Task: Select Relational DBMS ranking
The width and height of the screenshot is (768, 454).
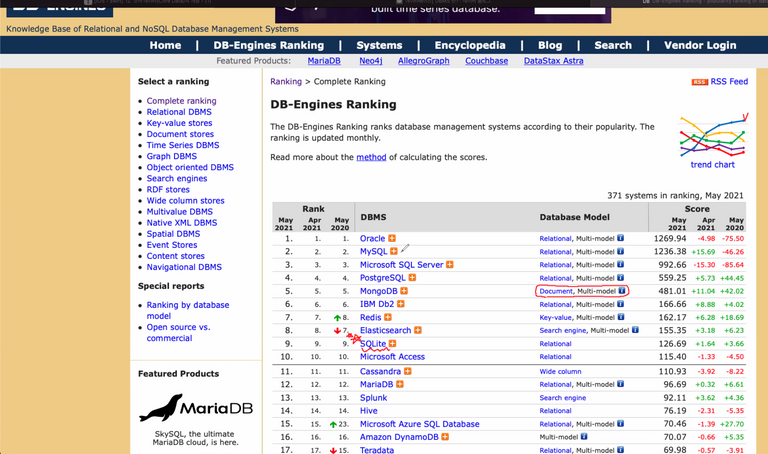Action: click(x=179, y=112)
